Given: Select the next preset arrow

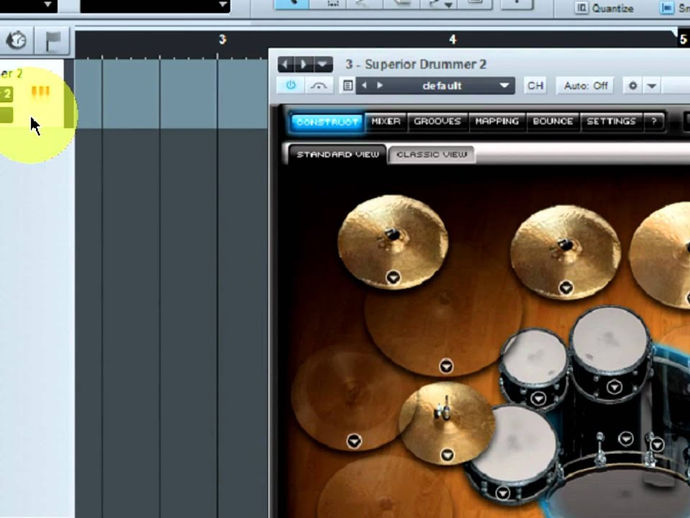Looking at the screenshot, I should tap(379, 85).
